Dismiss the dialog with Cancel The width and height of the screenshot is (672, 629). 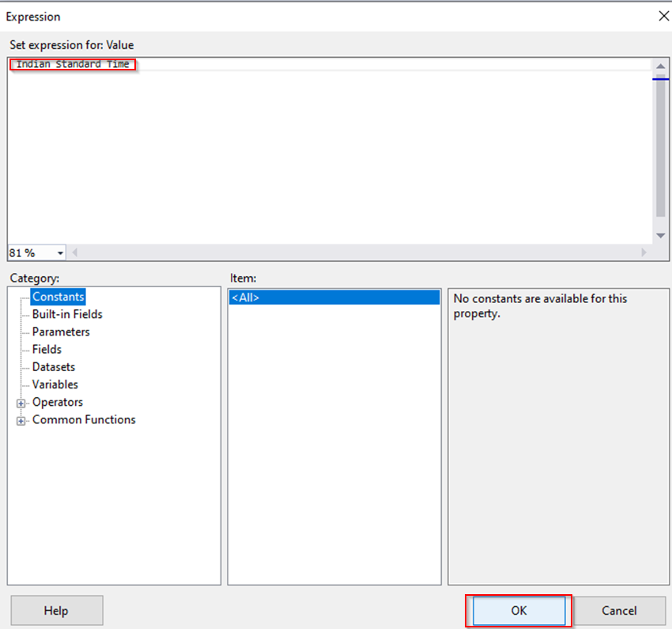click(619, 610)
